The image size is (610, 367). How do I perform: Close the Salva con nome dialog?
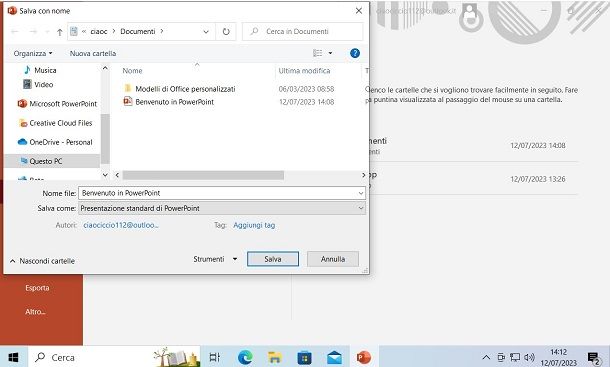click(x=359, y=11)
